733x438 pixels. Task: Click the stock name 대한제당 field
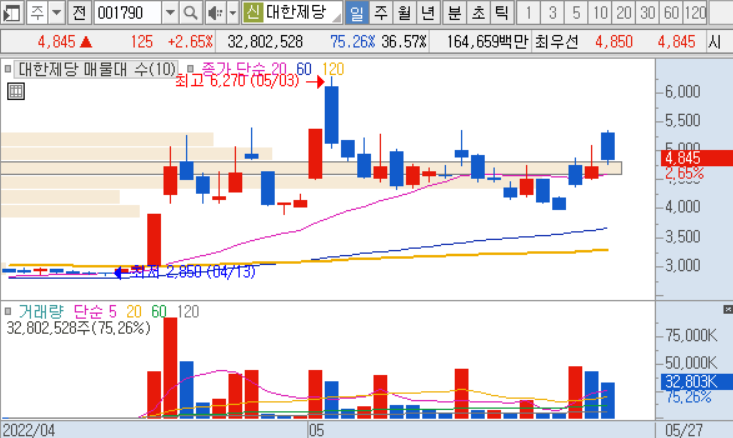[302, 13]
